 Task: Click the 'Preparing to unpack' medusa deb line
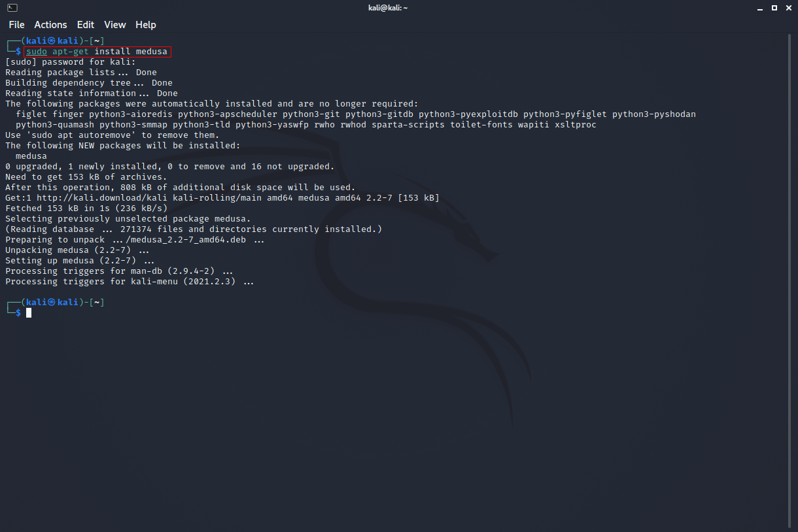(x=135, y=240)
